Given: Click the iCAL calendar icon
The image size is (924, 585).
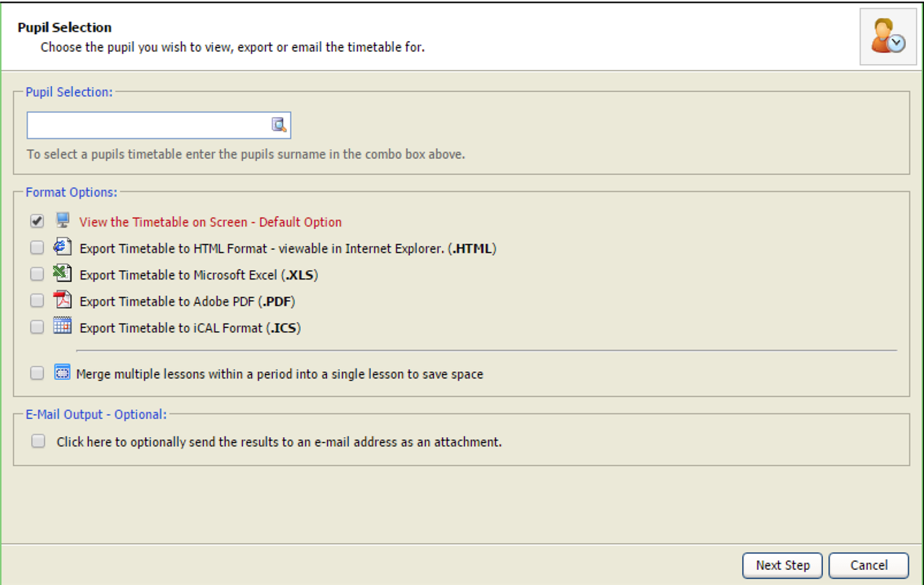Looking at the screenshot, I should pyautogui.click(x=63, y=326).
